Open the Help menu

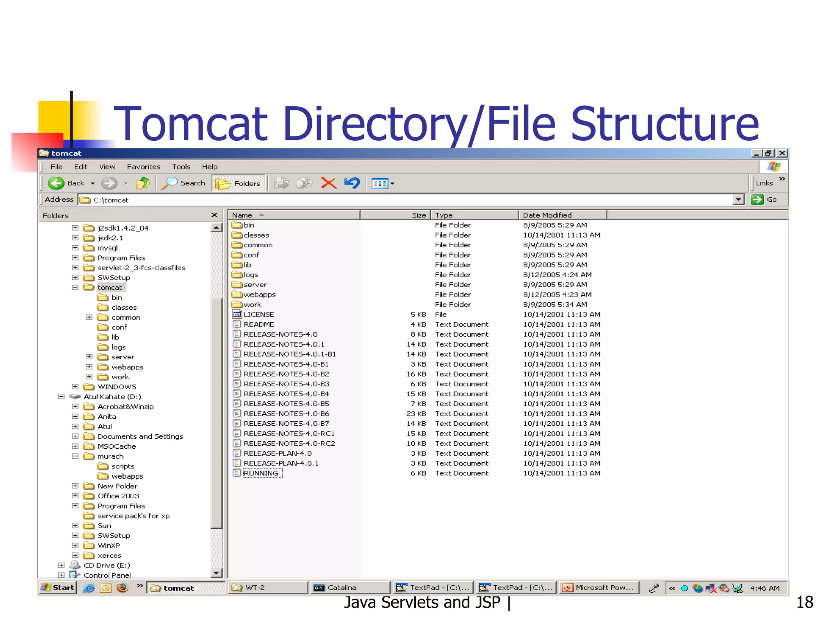tap(210, 167)
